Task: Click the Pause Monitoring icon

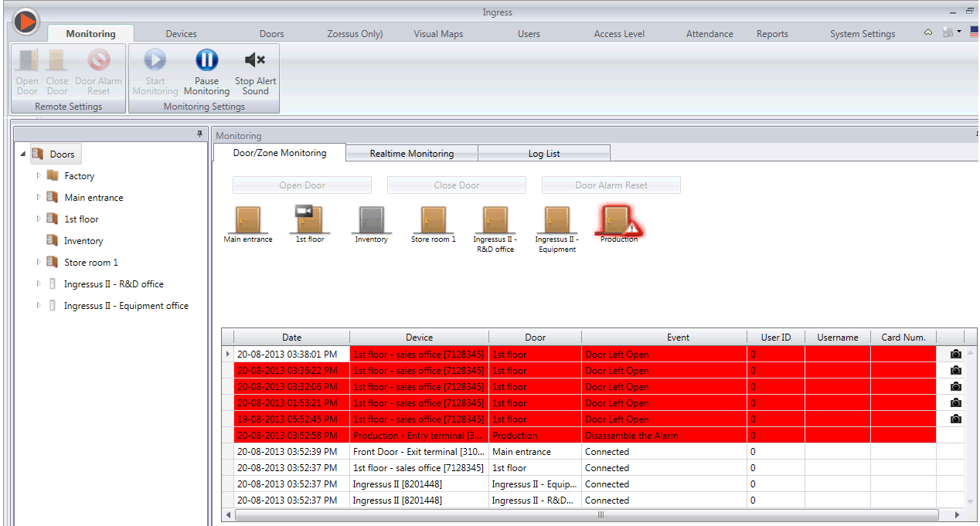Action: (x=206, y=61)
